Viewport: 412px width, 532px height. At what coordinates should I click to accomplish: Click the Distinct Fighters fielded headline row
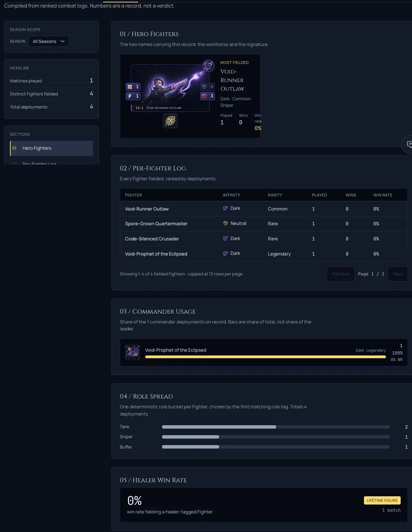coord(51,94)
